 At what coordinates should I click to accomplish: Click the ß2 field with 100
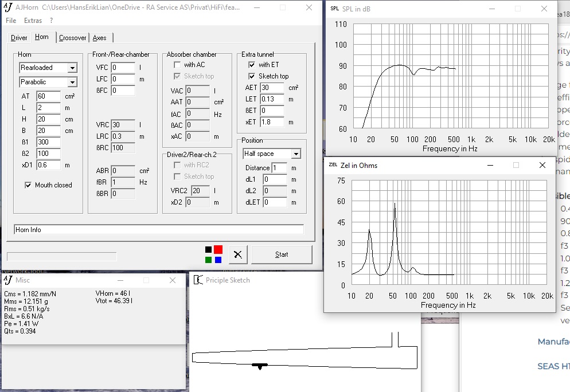(48, 154)
